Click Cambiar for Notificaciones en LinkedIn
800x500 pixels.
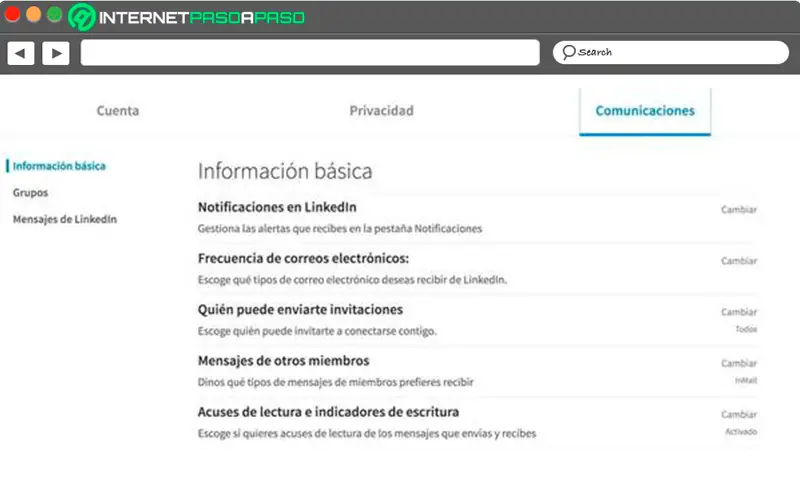pyautogui.click(x=739, y=210)
